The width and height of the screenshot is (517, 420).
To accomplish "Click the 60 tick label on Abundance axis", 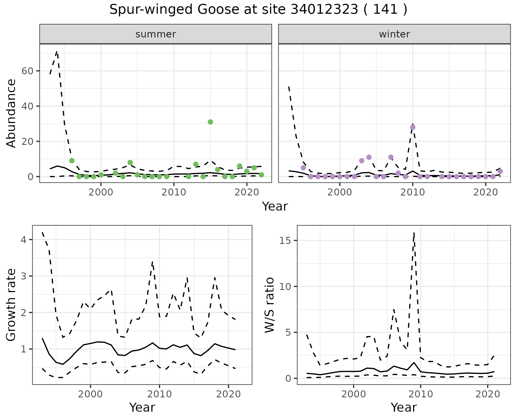I will (27, 71).
